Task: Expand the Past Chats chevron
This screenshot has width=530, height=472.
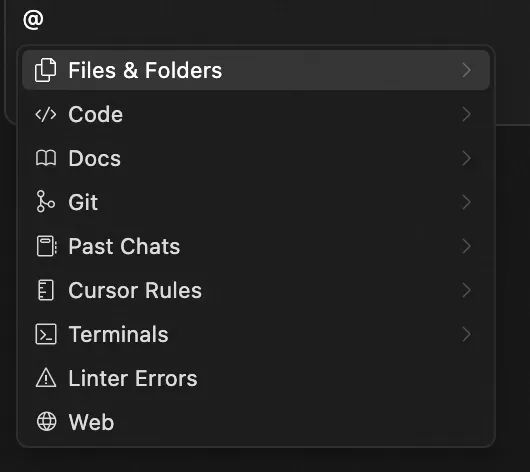Action: pyautogui.click(x=466, y=246)
